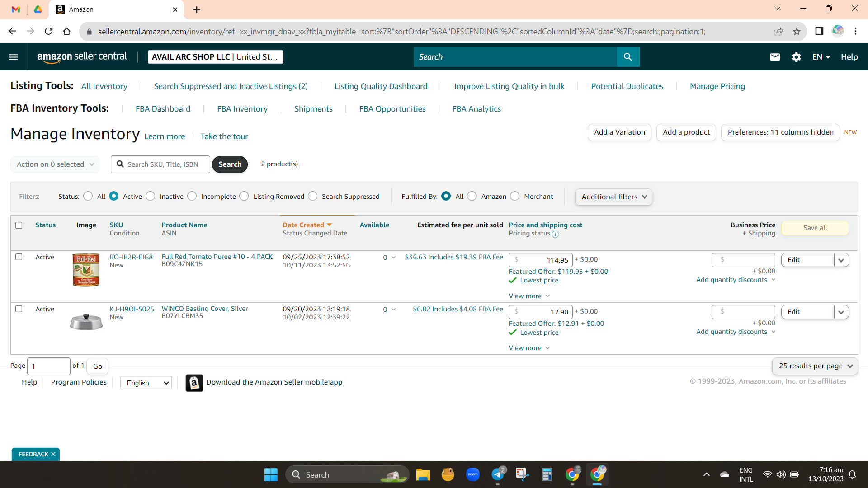Open the 25 results per page dropdown

(x=815, y=366)
